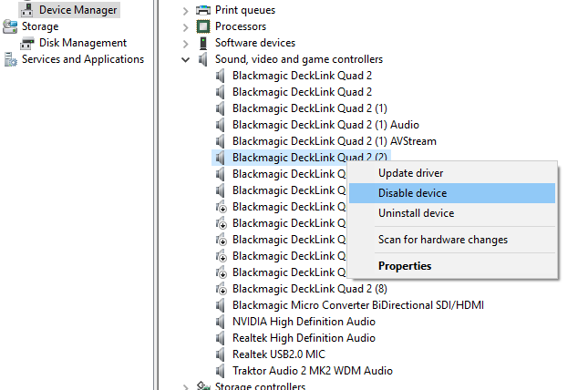
Task: Click the Disk Management drive icon
Action: (x=27, y=43)
